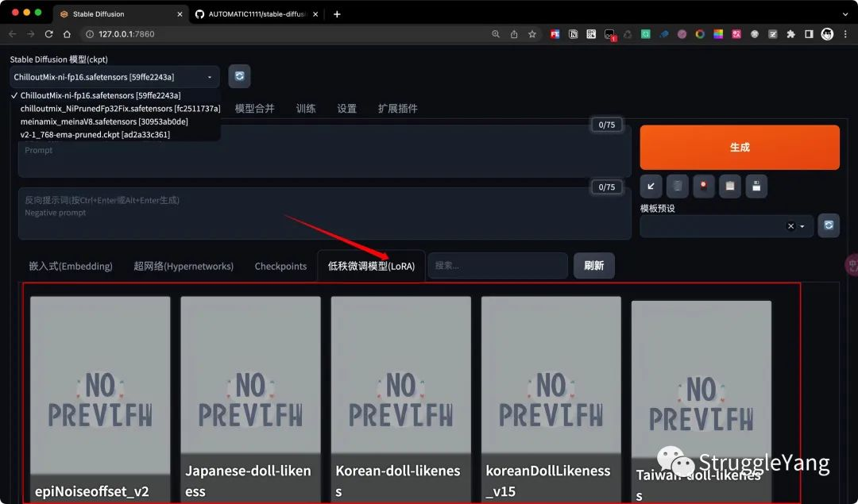Click the trash clear-prompt icon
858x504 pixels.
(x=677, y=187)
